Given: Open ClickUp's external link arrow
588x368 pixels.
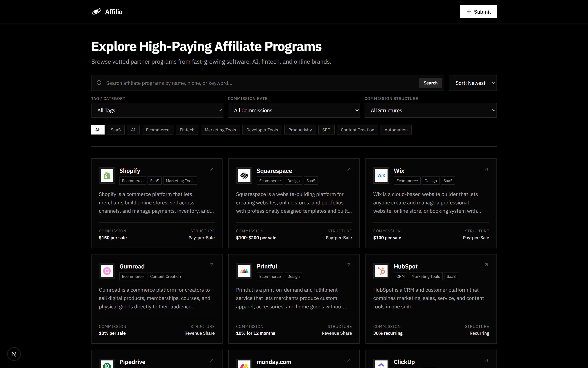Looking at the screenshot, I should [x=486, y=360].
